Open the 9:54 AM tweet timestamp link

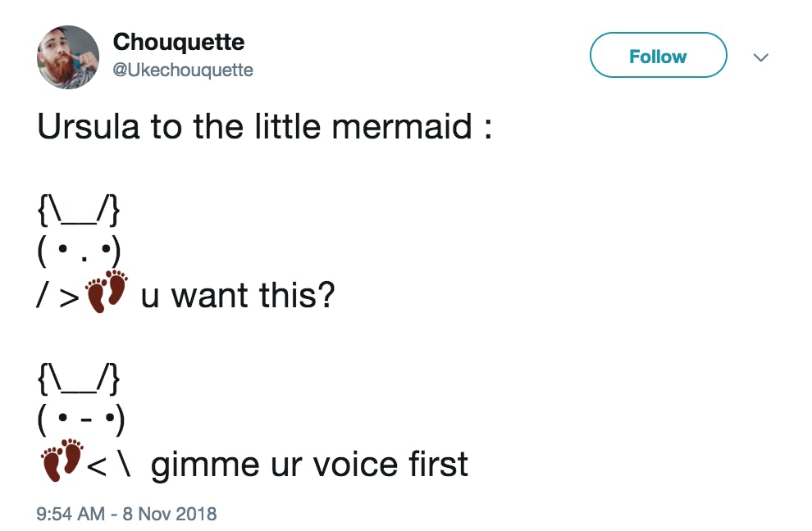pos(71,514)
